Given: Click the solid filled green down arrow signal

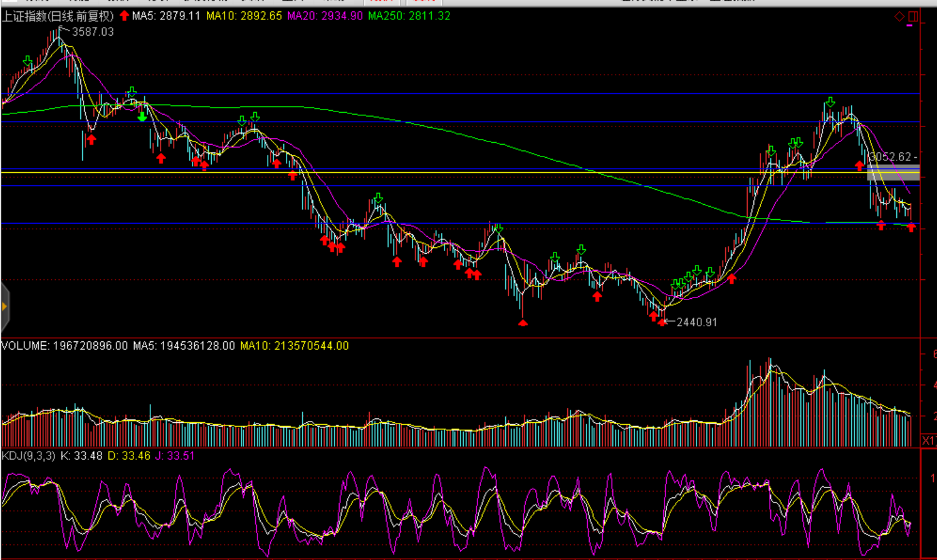Looking at the screenshot, I should [142, 117].
